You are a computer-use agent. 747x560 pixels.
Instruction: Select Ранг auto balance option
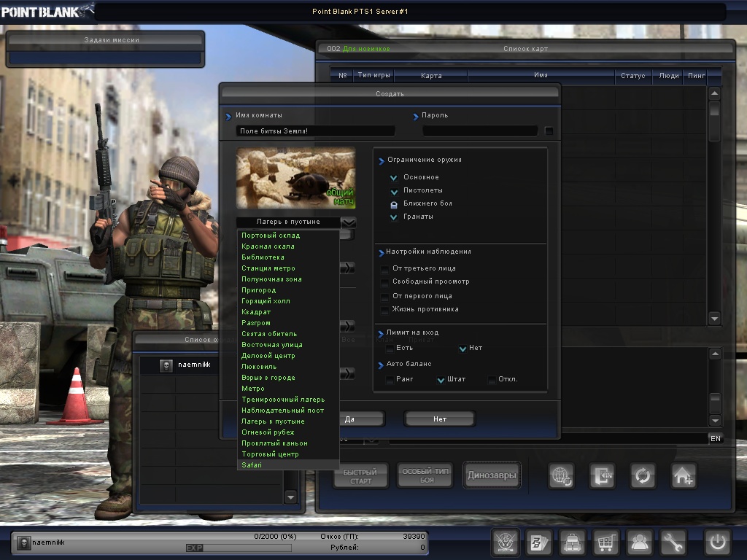[390, 379]
